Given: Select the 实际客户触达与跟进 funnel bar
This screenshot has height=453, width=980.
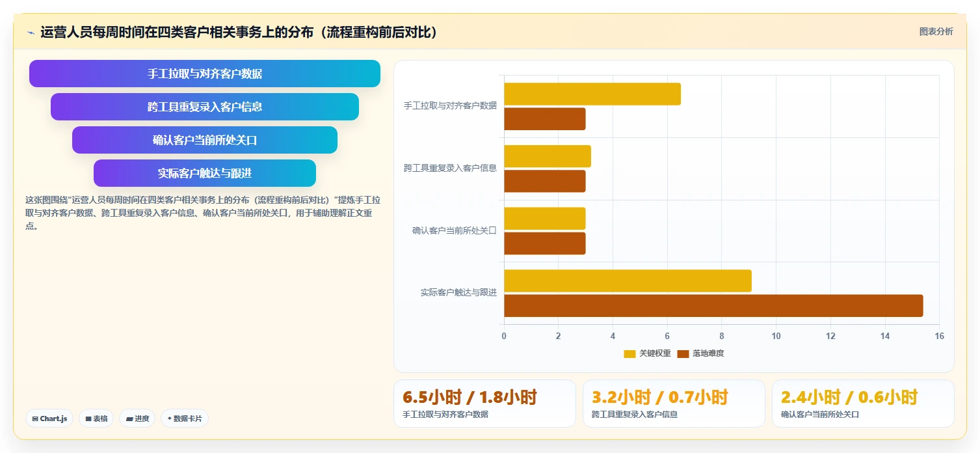Looking at the screenshot, I should pos(205,173).
